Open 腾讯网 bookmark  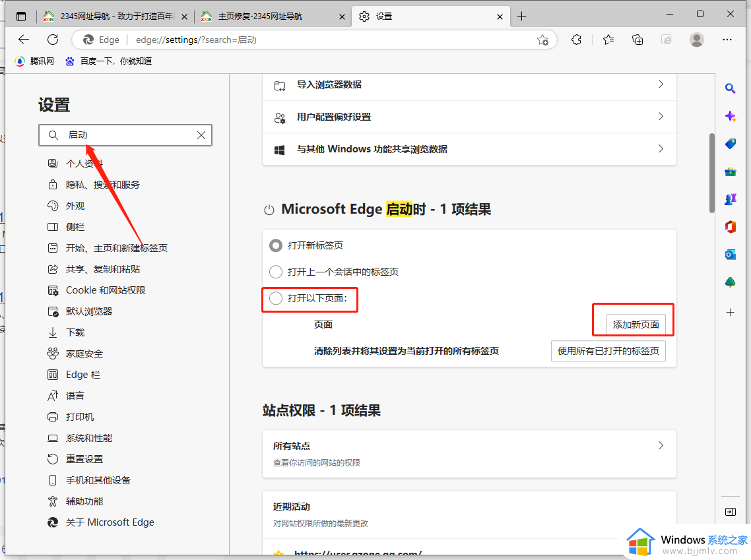click(34, 61)
